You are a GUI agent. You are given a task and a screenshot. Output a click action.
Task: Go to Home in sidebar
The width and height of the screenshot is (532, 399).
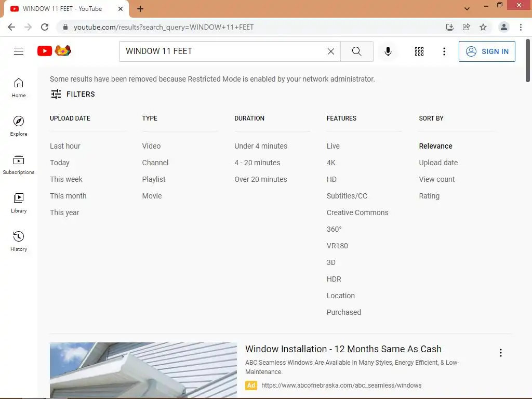(19, 88)
